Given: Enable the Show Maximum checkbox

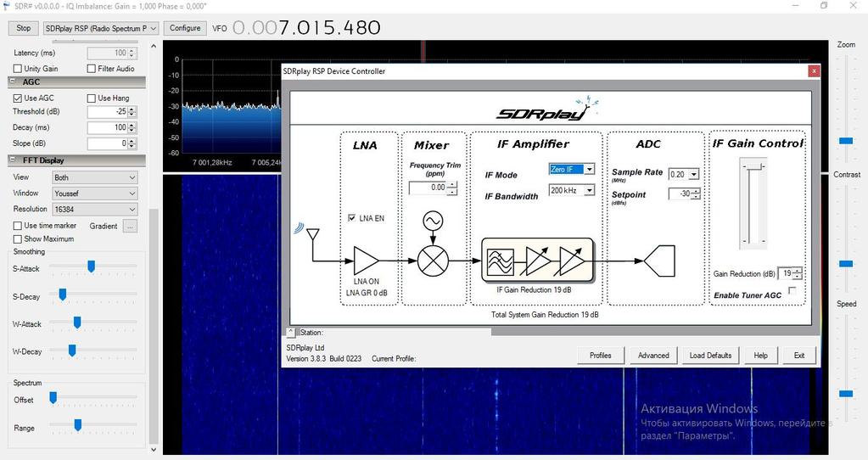Looking at the screenshot, I should pyautogui.click(x=18, y=239).
